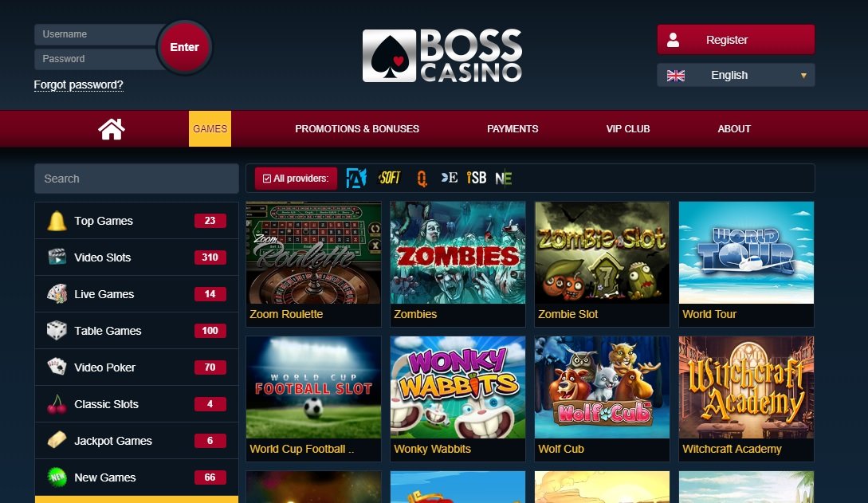Open the Wonky Wabbits game thumbnail
Screen dimensions: 868x503
(x=458, y=387)
